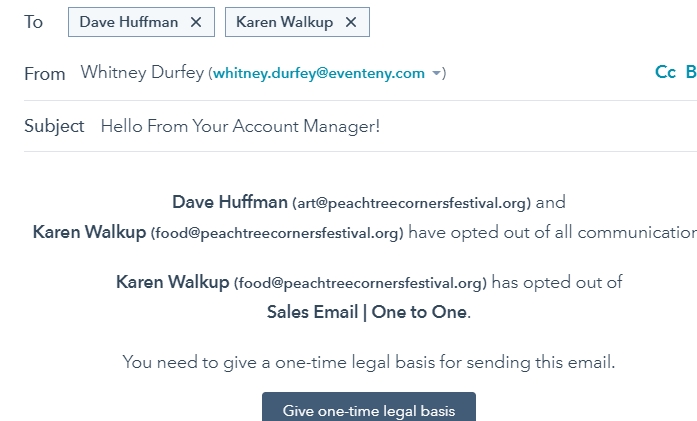Click the To field label
This screenshot has height=421, width=697.
click(x=34, y=22)
